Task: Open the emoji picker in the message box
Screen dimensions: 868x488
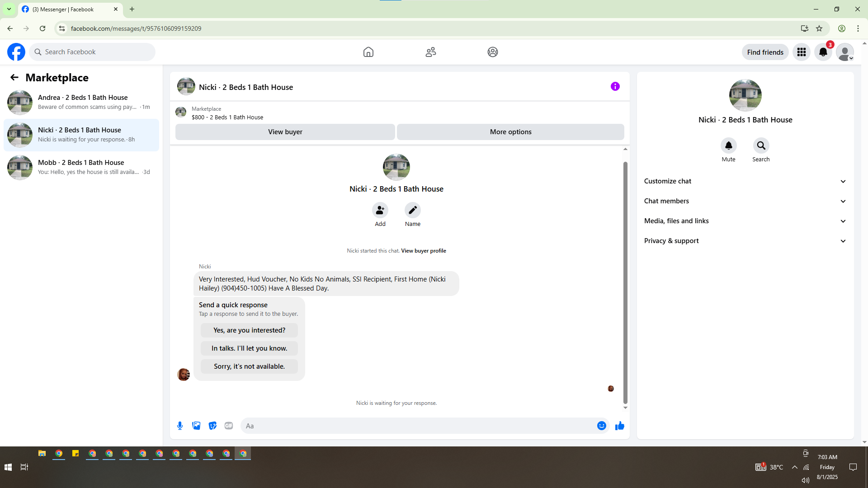Action: pos(601,426)
